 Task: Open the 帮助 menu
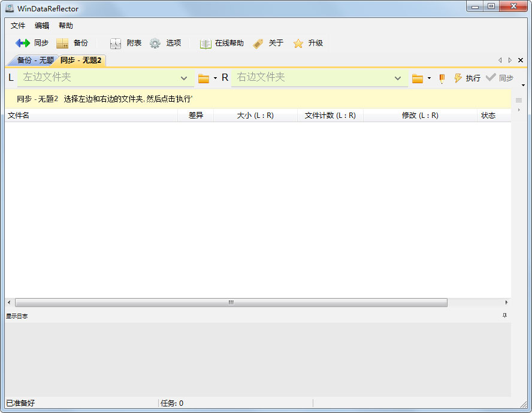(65, 26)
